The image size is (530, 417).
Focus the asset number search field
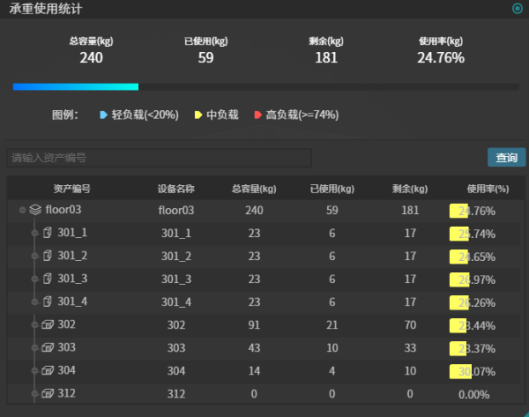(159, 158)
